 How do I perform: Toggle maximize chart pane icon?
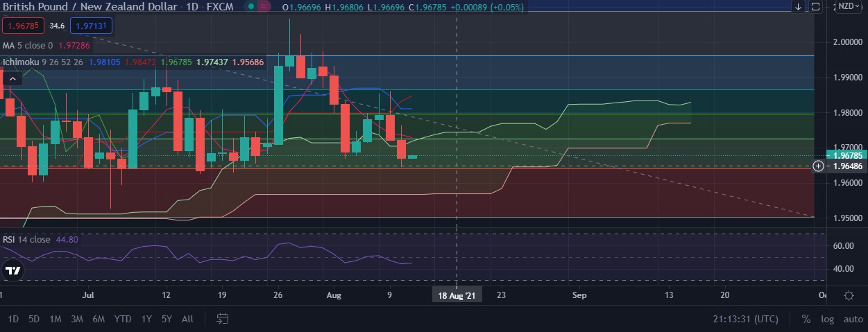pos(815,6)
